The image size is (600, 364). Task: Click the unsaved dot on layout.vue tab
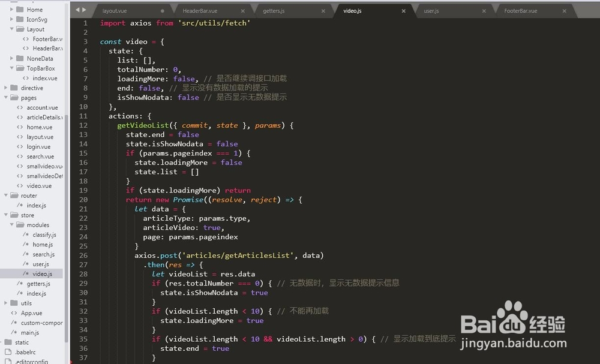click(x=162, y=11)
